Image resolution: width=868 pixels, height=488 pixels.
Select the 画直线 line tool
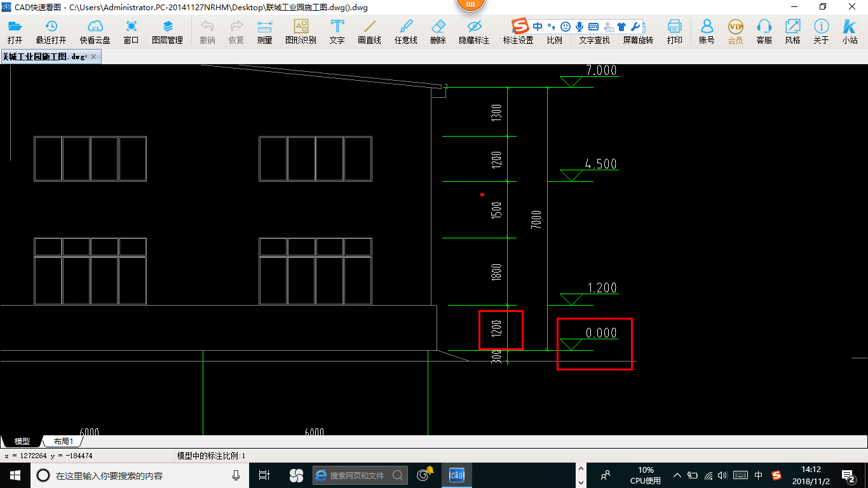(x=369, y=32)
